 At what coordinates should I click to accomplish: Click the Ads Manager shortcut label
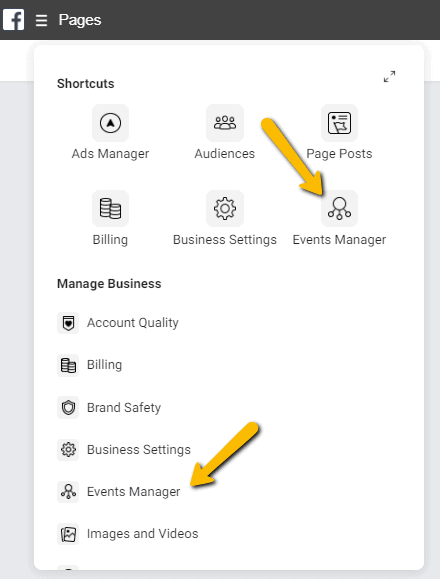[110, 154]
